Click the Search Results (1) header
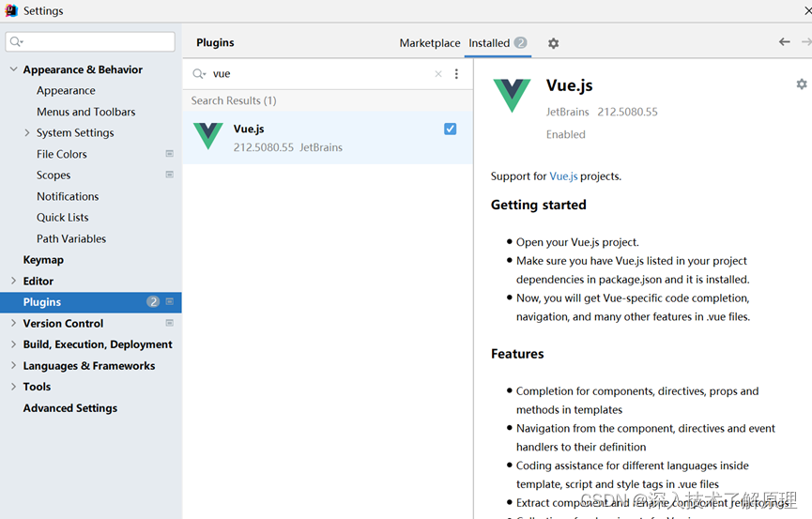Viewport: 812px width, 519px height. point(234,100)
